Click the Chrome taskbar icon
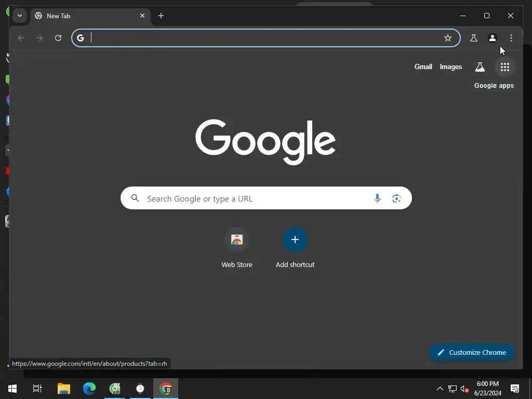Viewport: 532px width, 399px height. tap(166, 388)
